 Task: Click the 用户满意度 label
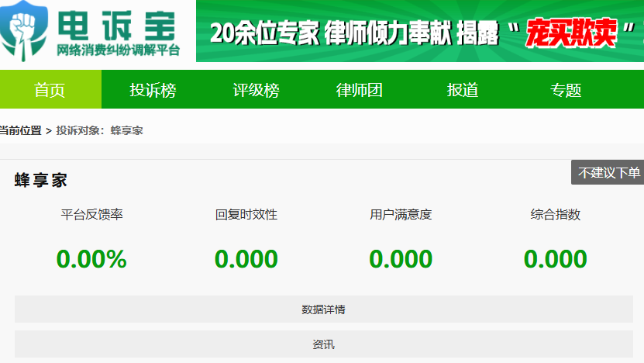(x=401, y=214)
